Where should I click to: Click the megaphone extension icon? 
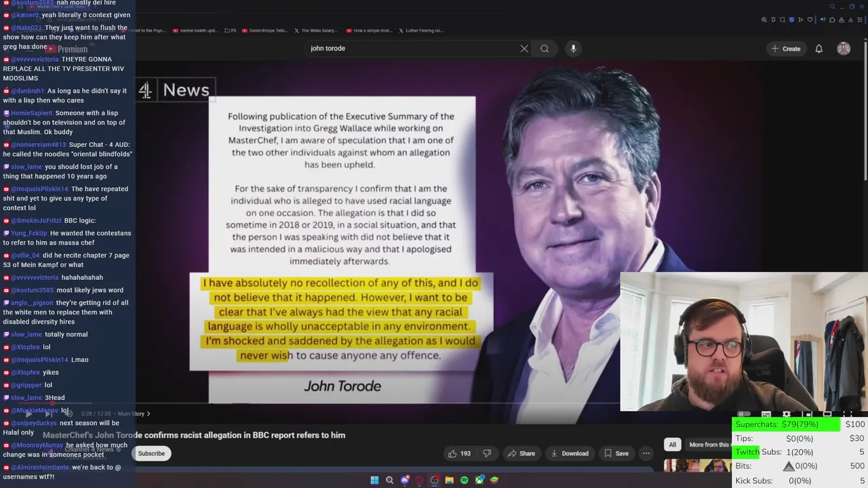[823, 20]
